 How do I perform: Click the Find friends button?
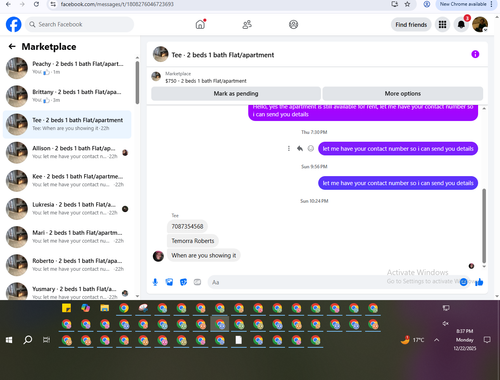[411, 24]
